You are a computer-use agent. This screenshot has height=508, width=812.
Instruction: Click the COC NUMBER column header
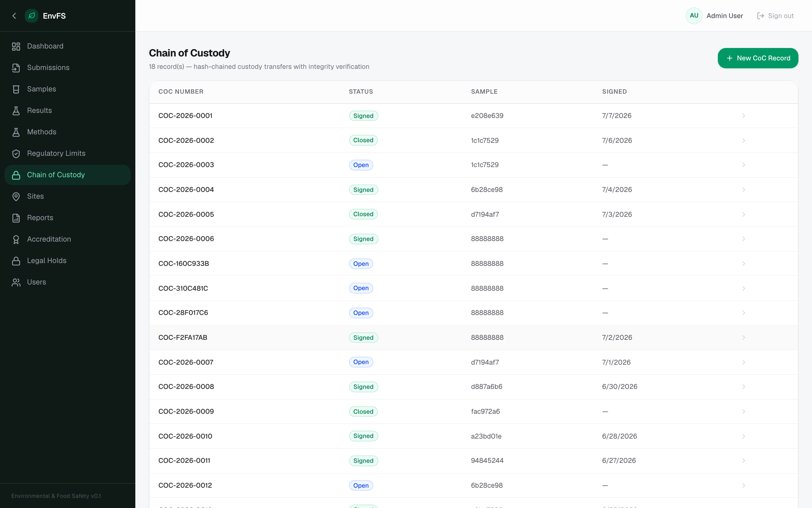[181, 92]
